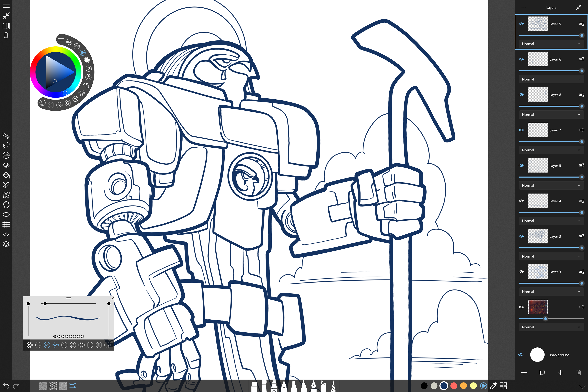Choose the yellow color swatch

(x=473, y=386)
